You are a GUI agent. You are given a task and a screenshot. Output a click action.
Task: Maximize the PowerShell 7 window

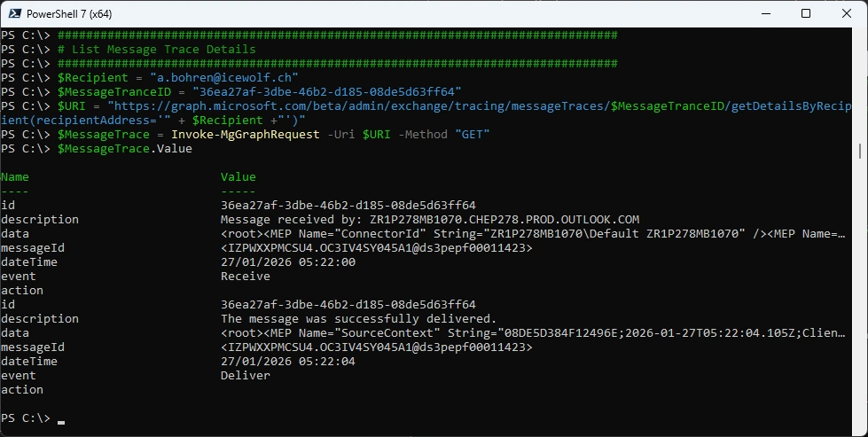point(806,14)
